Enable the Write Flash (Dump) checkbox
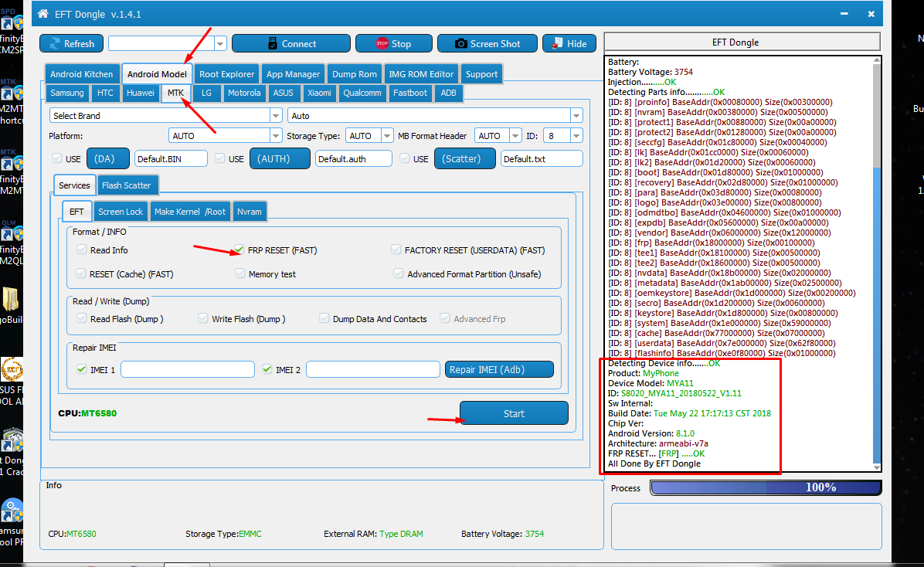Image resolution: width=924 pixels, height=567 pixels. [202, 318]
